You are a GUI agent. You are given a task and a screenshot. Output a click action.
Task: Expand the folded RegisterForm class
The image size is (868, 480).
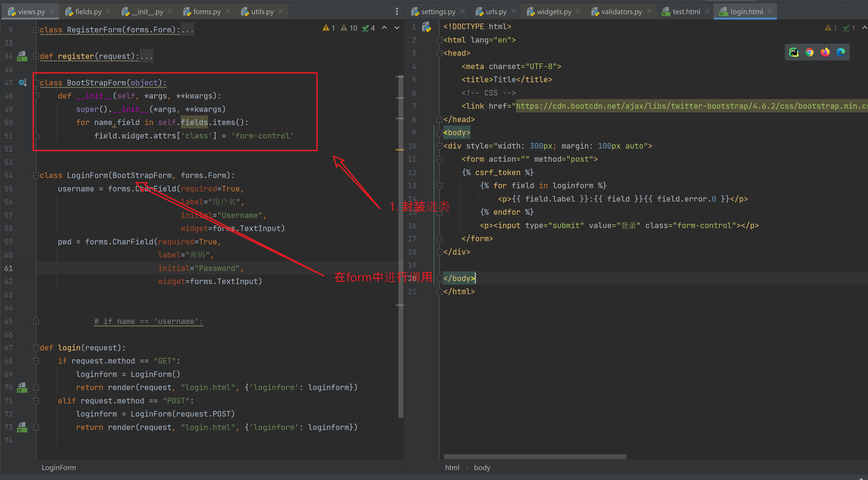pyautogui.click(x=36, y=30)
